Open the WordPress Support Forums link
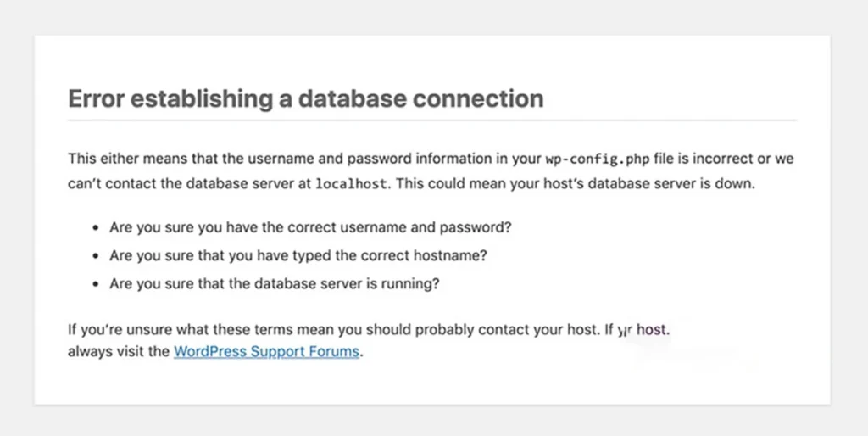Viewport: 868px width, 436px height. pos(267,352)
